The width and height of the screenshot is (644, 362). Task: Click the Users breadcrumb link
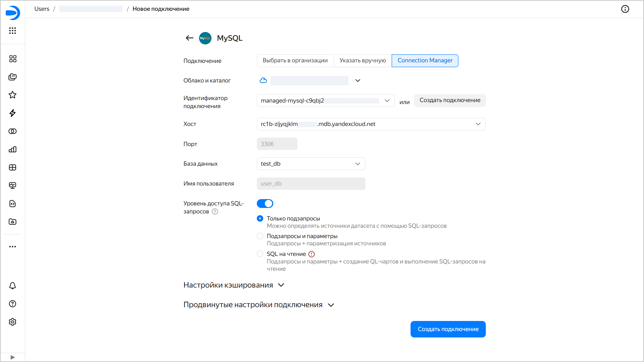(42, 9)
